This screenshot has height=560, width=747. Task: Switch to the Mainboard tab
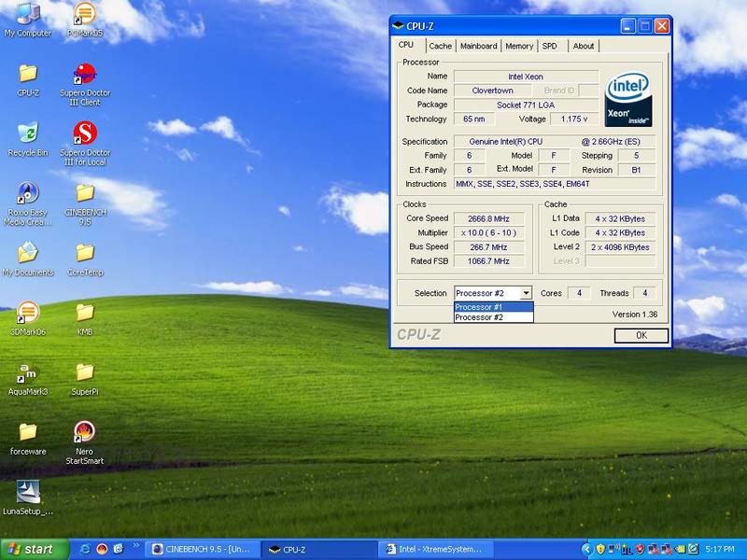[478, 46]
